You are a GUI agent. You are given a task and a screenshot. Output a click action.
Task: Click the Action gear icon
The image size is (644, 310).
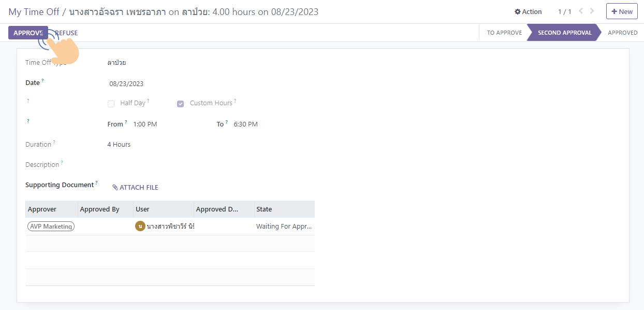518,12
